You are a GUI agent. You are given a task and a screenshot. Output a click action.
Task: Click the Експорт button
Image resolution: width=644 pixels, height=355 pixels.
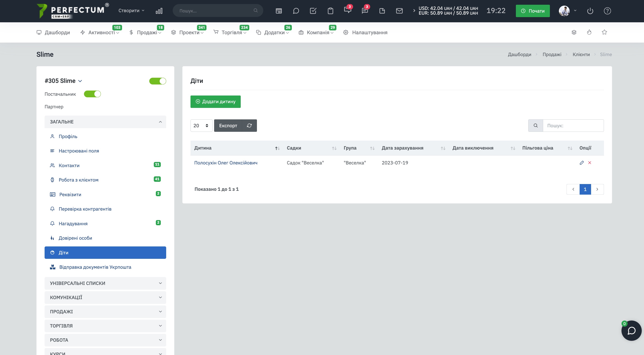click(228, 125)
